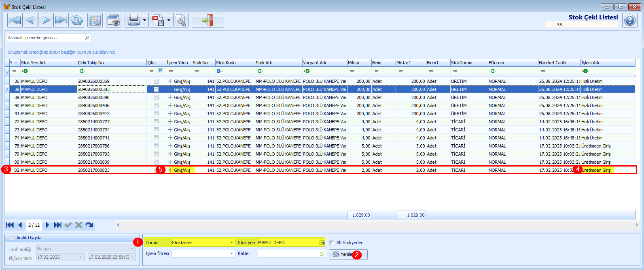Image resolution: width=644 pixels, height=270 pixels.
Task: Click the printer icon in toolbar
Action: coord(133,20)
